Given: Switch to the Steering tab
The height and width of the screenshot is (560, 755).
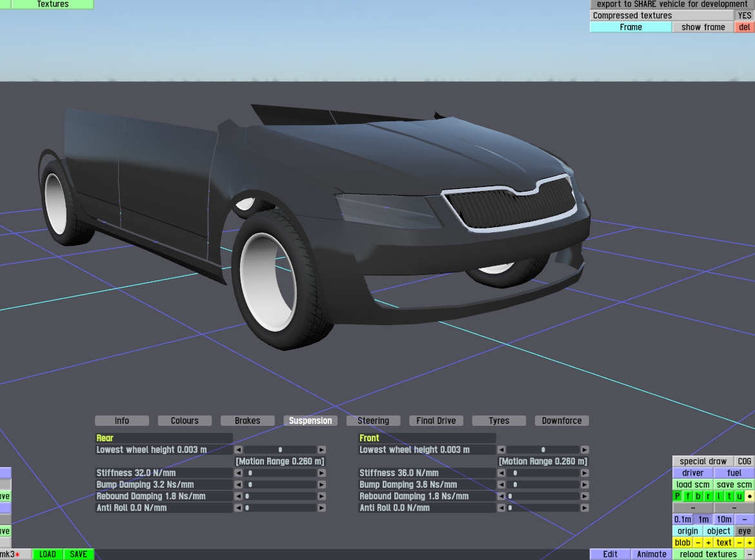Looking at the screenshot, I should pyautogui.click(x=373, y=421).
